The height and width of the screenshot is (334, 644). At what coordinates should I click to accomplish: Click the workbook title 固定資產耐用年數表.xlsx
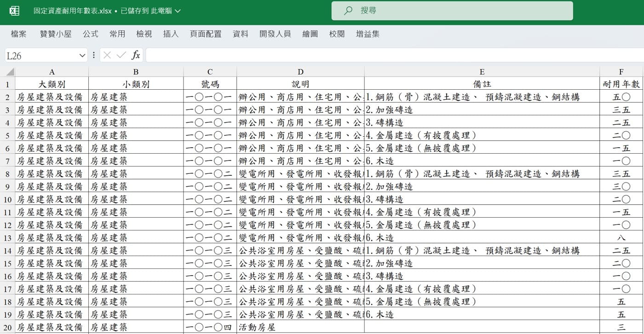tap(73, 11)
